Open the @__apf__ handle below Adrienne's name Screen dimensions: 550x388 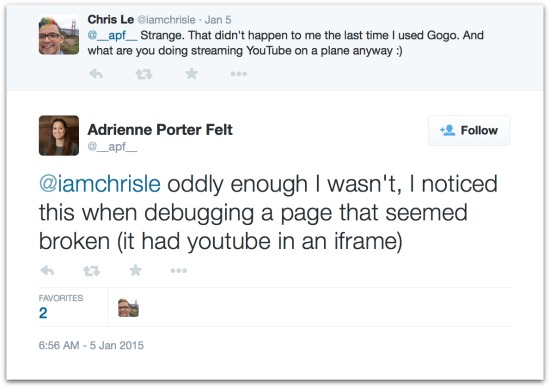(x=112, y=147)
